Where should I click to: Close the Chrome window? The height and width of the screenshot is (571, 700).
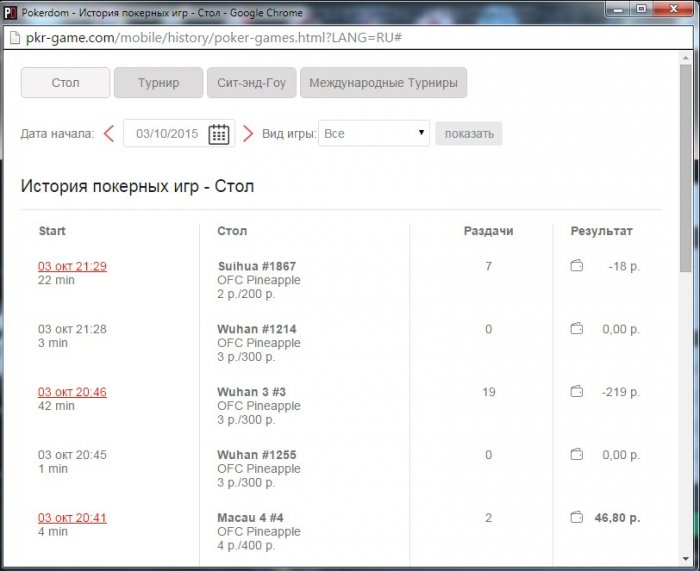point(674,8)
